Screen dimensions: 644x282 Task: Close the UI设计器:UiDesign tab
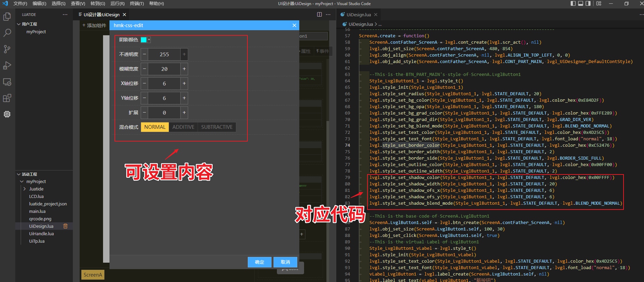[x=124, y=15]
